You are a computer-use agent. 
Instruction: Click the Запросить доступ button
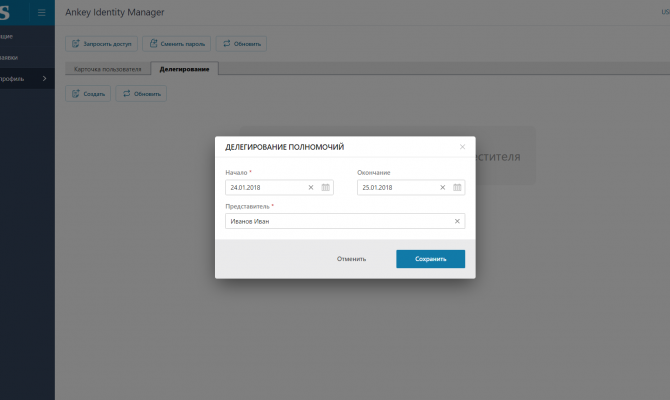pyautogui.click(x=101, y=44)
